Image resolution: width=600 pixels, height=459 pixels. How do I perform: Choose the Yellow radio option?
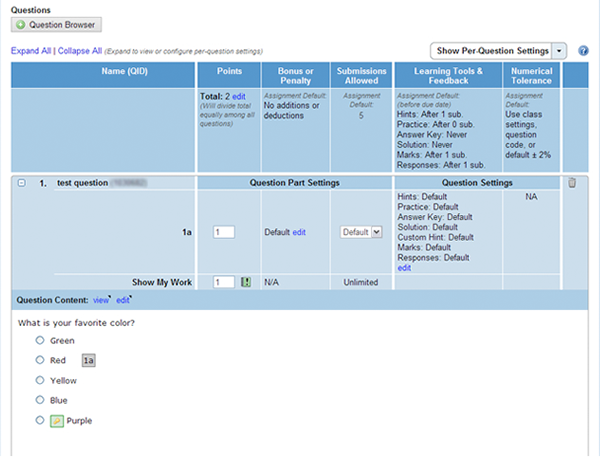coord(40,380)
